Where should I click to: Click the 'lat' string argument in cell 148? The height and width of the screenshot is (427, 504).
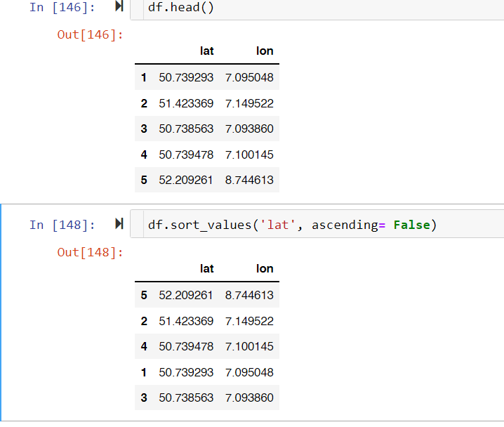coord(278,225)
